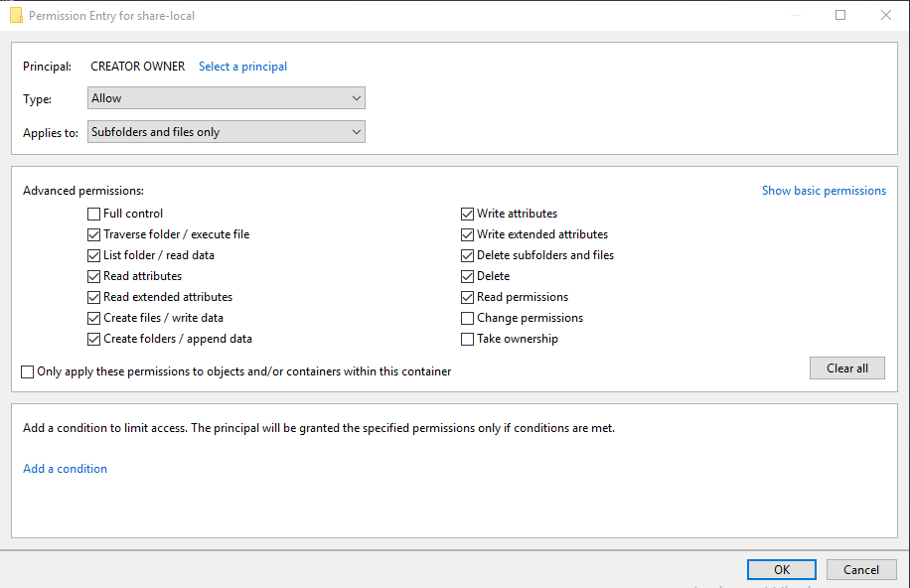Maximize the Permission Entry window
This screenshot has width=910, height=588.
pyautogui.click(x=840, y=16)
